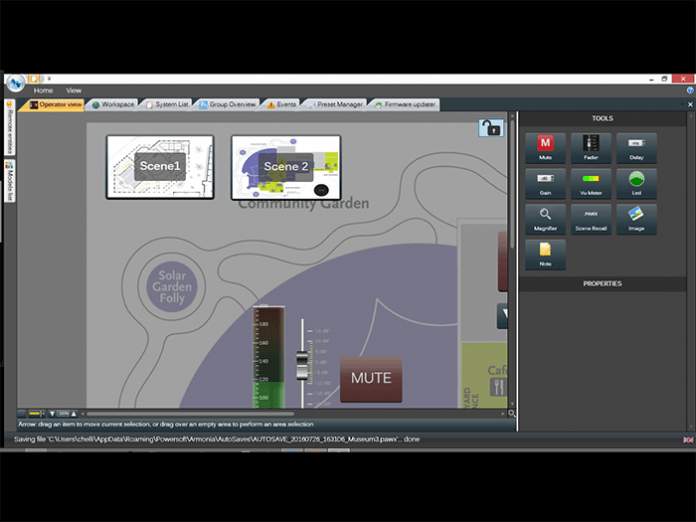Viewport: 696px width, 522px height.
Task: Click the fader knob on canvas
Action: pyautogui.click(x=302, y=365)
